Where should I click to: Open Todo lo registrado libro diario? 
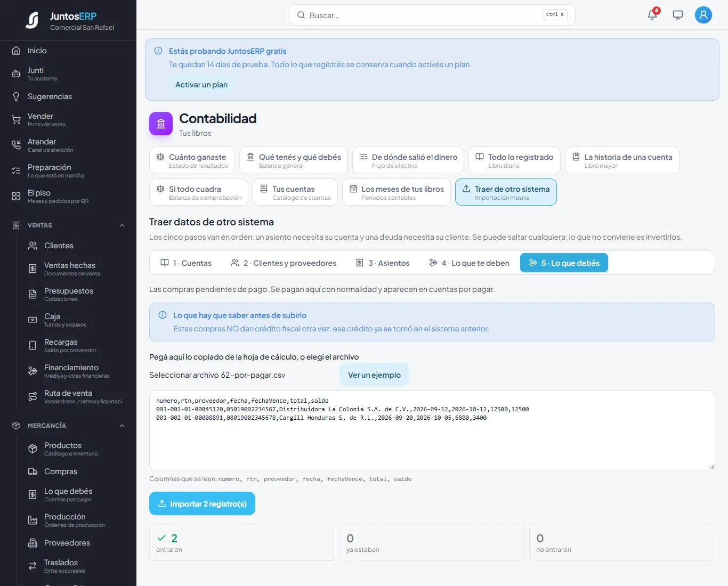514,160
